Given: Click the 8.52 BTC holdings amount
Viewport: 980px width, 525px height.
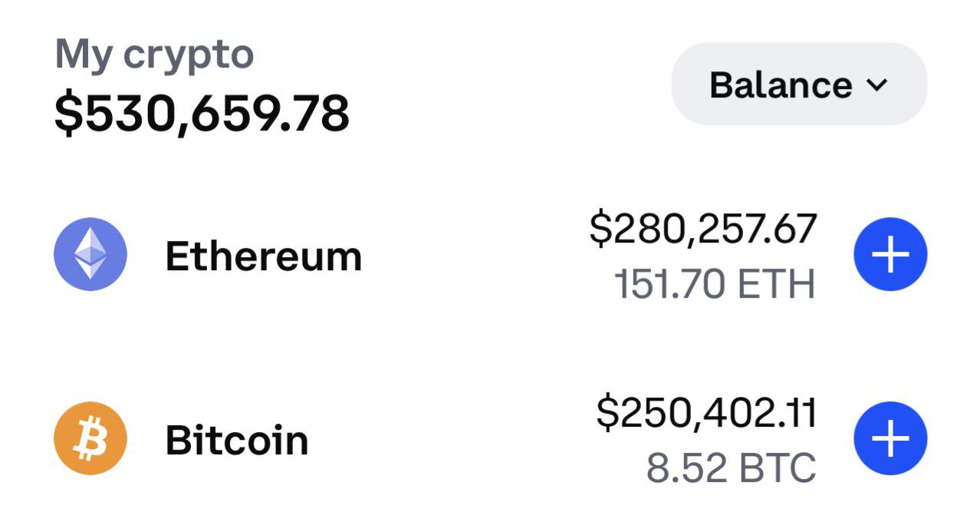Looking at the screenshot, I should pyautogui.click(x=730, y=467).
